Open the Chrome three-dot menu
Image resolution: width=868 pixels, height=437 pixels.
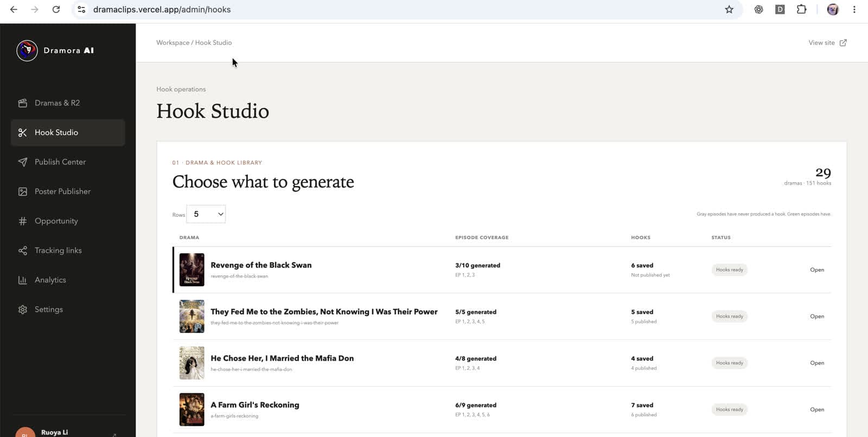tap(854, 9)
